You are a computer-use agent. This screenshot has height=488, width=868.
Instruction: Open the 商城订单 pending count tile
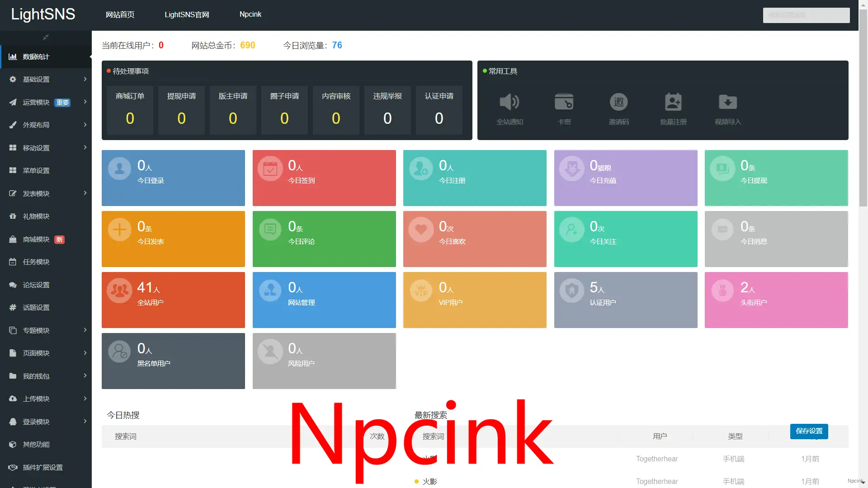[x=130, y=110]
